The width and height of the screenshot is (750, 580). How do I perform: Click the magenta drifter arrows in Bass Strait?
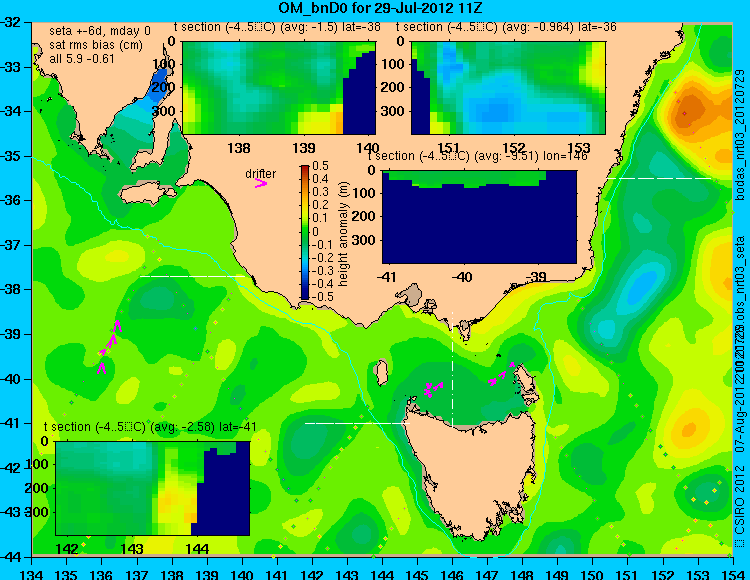click(433, 389)
